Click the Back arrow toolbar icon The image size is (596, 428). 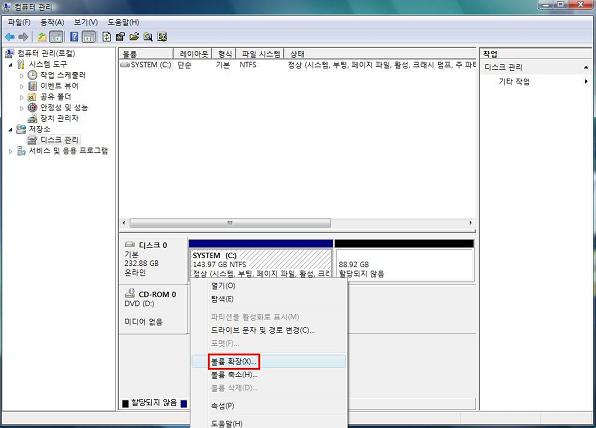pyautogui.click(x=10, y=37)
